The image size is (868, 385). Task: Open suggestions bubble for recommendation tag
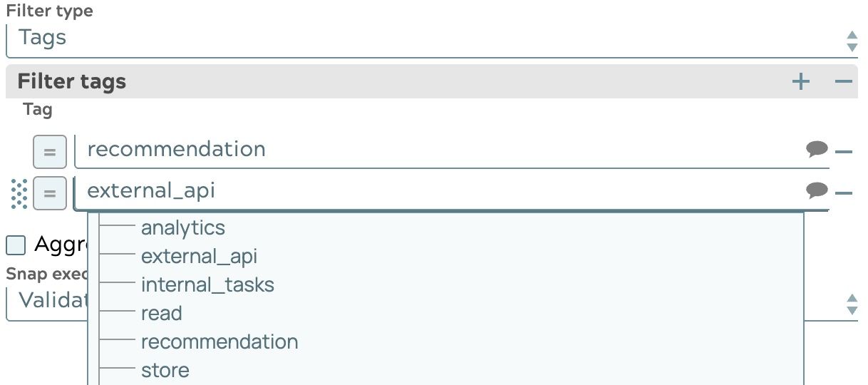817,148
